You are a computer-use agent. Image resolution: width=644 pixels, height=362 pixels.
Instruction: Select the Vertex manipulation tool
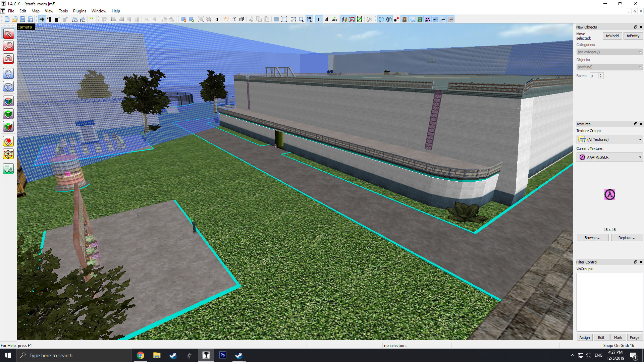coord(8,154)
